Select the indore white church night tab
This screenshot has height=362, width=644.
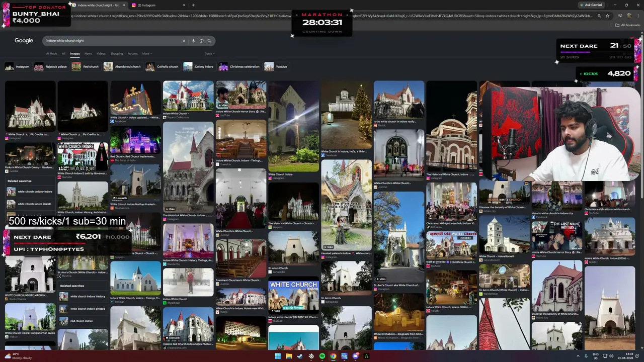[98, 5]
